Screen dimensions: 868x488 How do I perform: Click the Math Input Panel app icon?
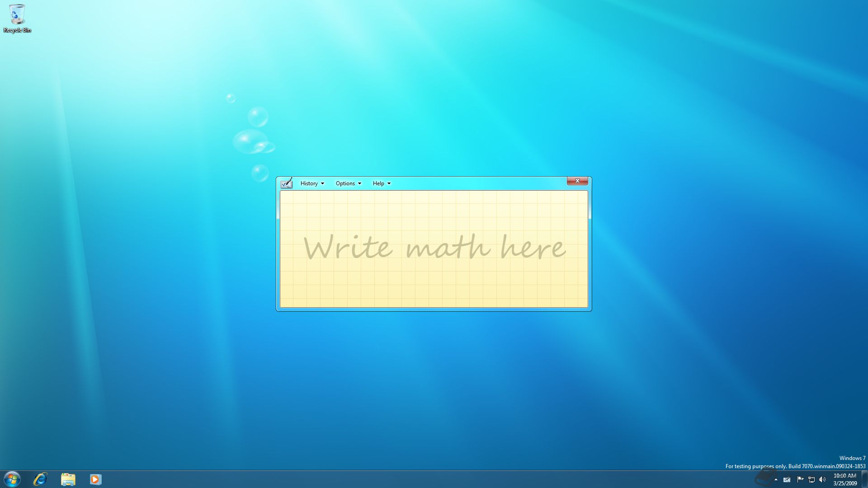287,183
